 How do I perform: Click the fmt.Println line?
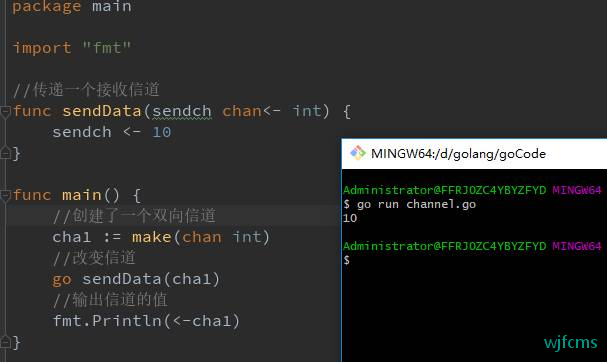pyautogui.click(x=146, y=321)
